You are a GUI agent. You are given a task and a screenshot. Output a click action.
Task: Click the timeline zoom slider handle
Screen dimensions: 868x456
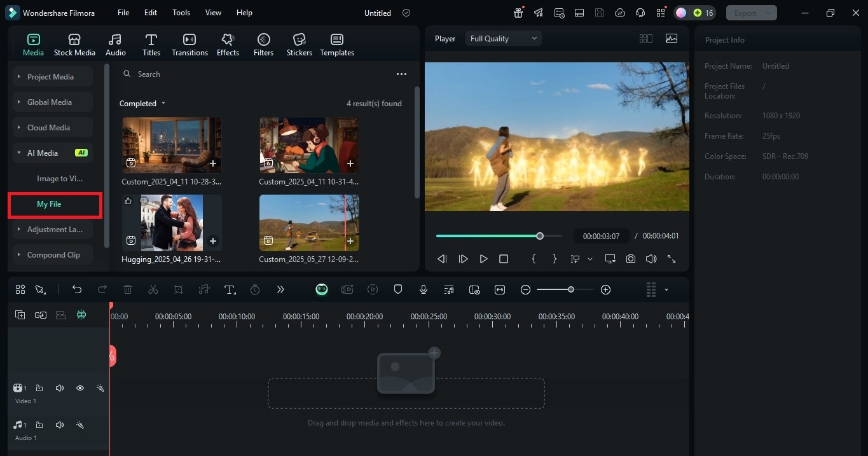(x=571, y=289)
